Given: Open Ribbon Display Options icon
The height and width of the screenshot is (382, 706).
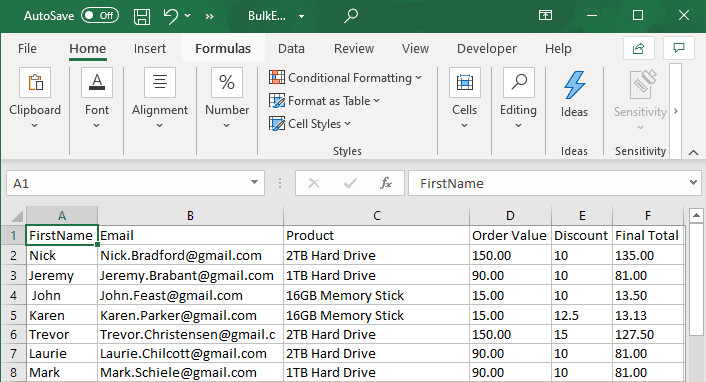Looking at the screenshot, I should point(545,16).
